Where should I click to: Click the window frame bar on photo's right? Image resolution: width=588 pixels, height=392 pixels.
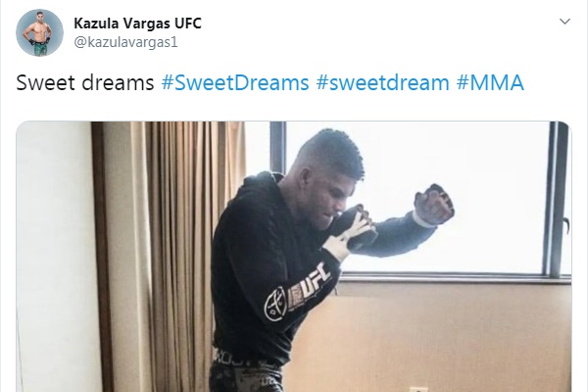pyautogui.click(x=557, y=199)
